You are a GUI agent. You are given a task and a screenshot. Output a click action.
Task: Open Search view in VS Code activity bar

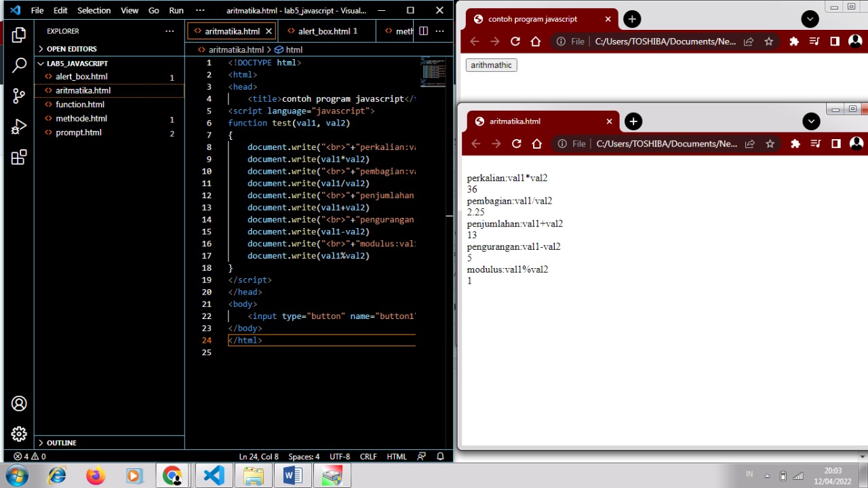click(x=19, y=65)
